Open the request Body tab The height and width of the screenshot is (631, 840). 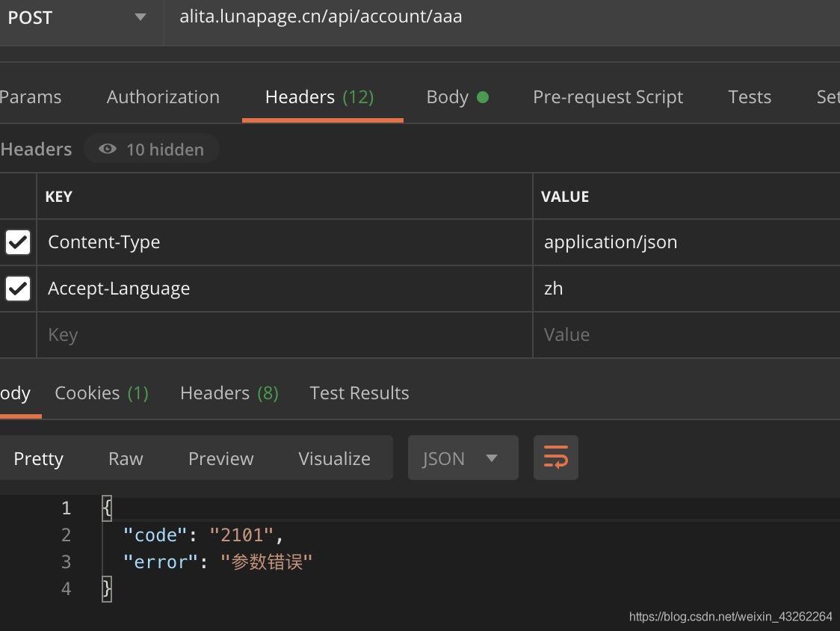[x=457, y=97]
